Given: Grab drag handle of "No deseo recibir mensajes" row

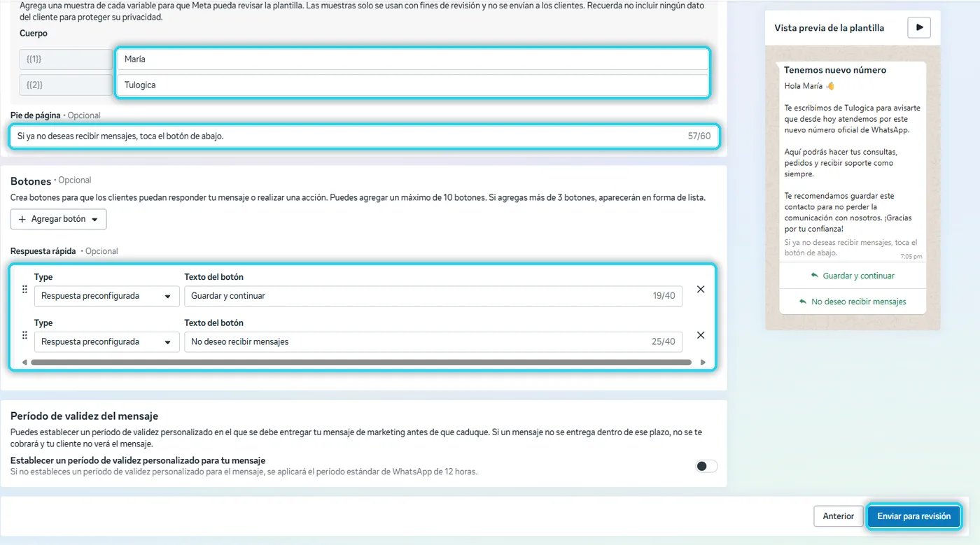Looking at the screenshot, I should [25, 335].
